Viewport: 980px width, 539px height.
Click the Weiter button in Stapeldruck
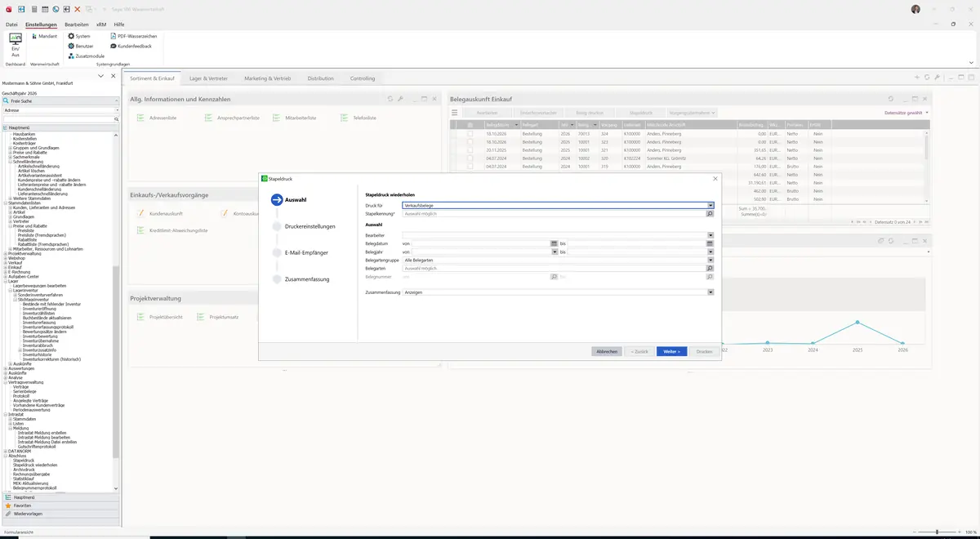click(671, 351)
